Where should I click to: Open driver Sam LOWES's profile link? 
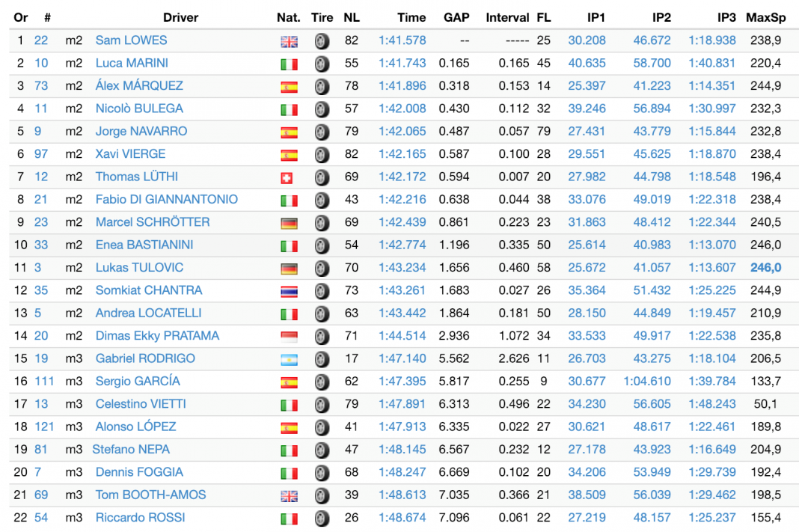[131, 40]
